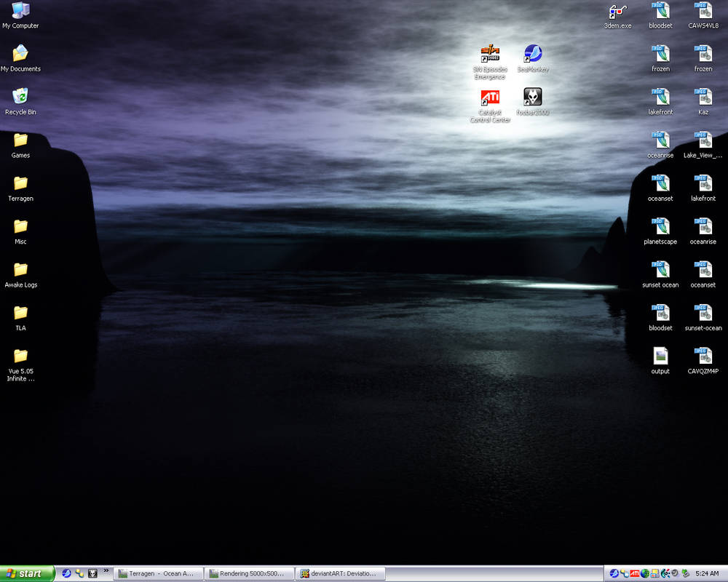Viewport: 728px width, 582px height.
Task: Select the SeaMonkey desktop shortcut
Action: point(533,58)
